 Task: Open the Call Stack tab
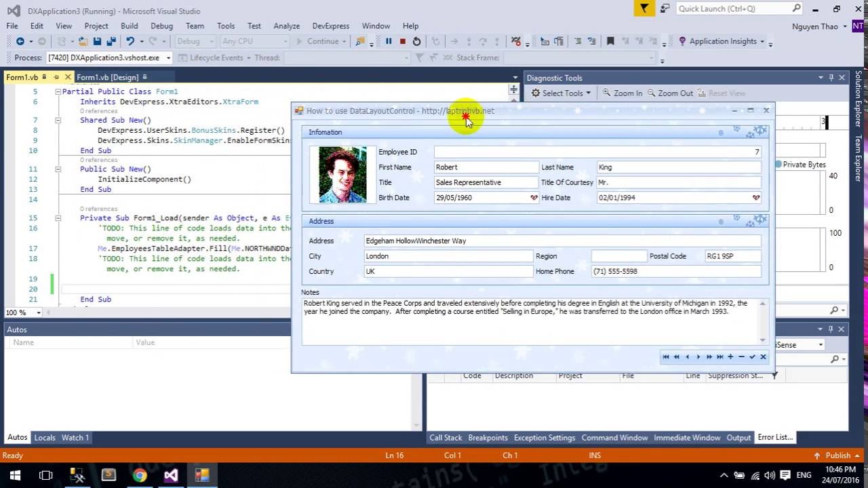[446, 438]
